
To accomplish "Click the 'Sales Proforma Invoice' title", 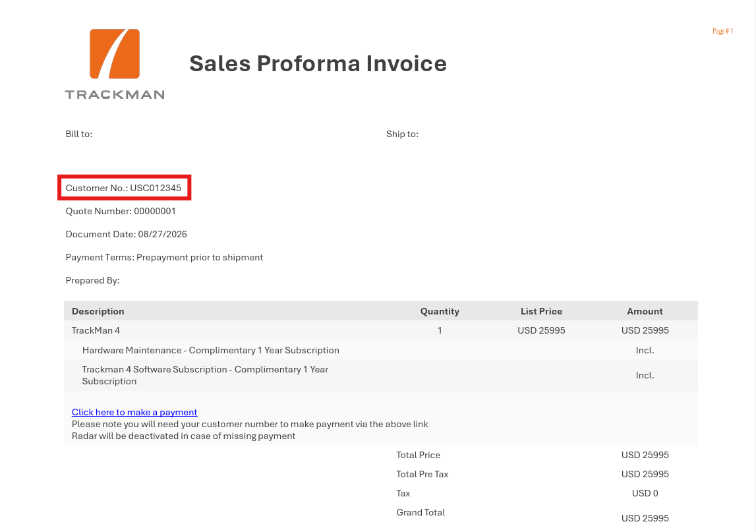I will [318, 64].
